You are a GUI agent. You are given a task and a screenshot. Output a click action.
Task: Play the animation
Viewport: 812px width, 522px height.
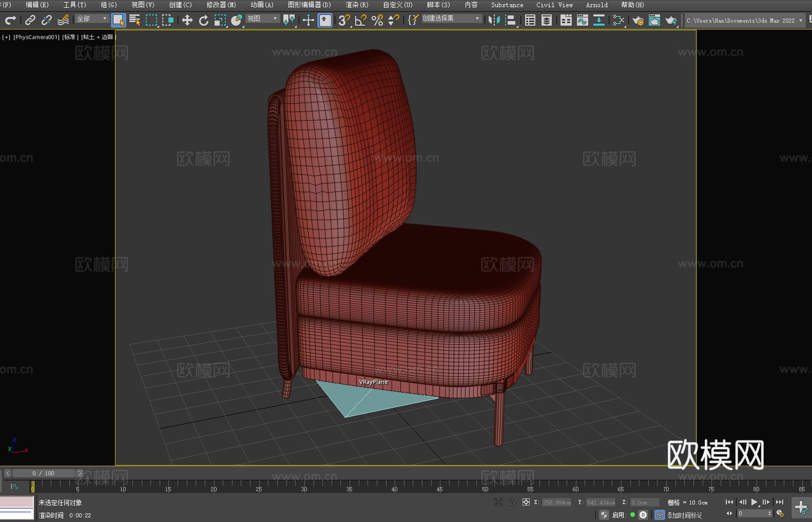tap(755, 502)
